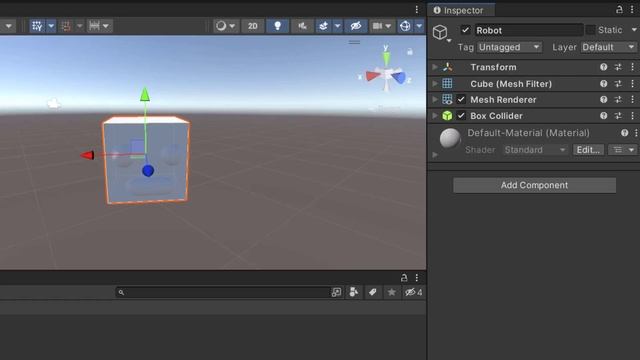Click the blue Z axis cone on orientation gizmo
This screenshot has height=360, width=640.
tap(399, 78)
